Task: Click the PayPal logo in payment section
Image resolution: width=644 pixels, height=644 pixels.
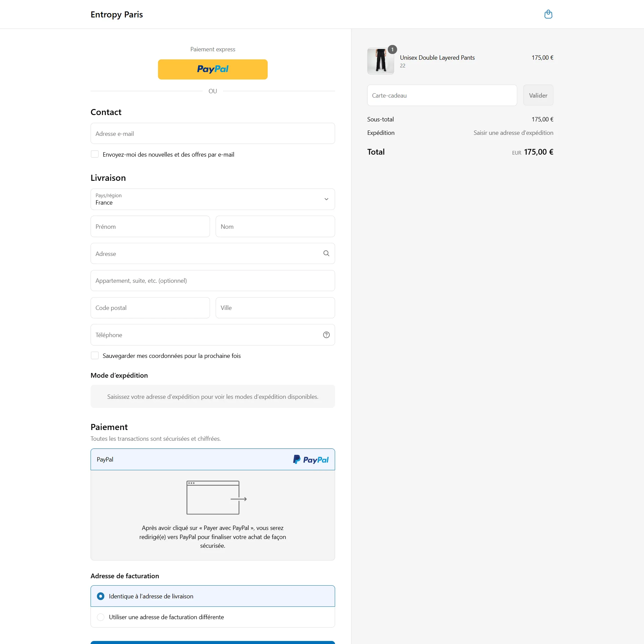Action: point(311,460)
